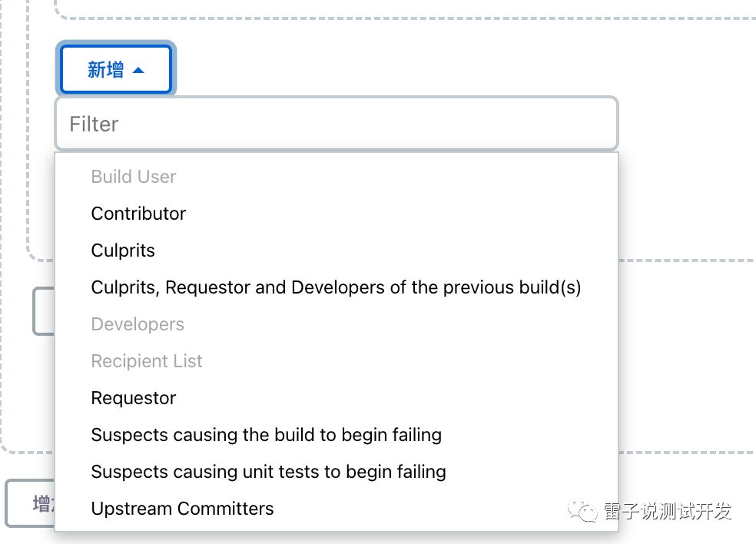Click the 雷子说测试开发 watermark text
The width and height of the screenshot is (756, 544).
coord(667,511)
